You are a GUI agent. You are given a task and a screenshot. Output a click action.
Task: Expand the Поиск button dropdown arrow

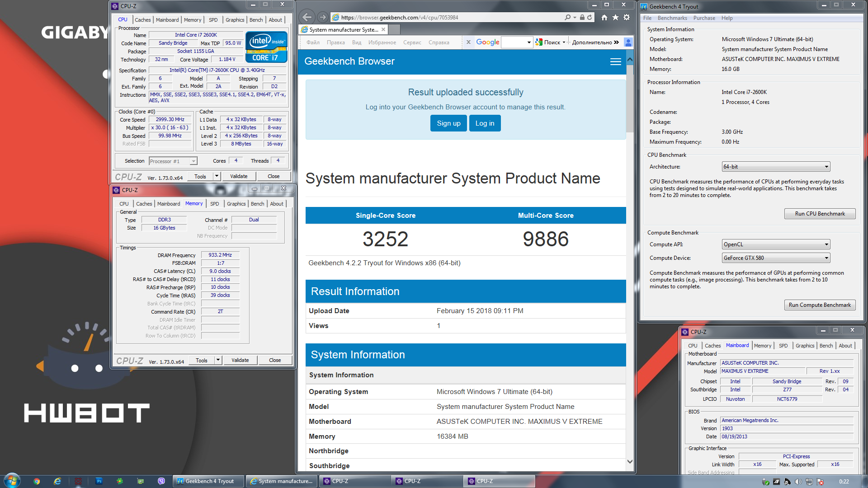point(564,42)
